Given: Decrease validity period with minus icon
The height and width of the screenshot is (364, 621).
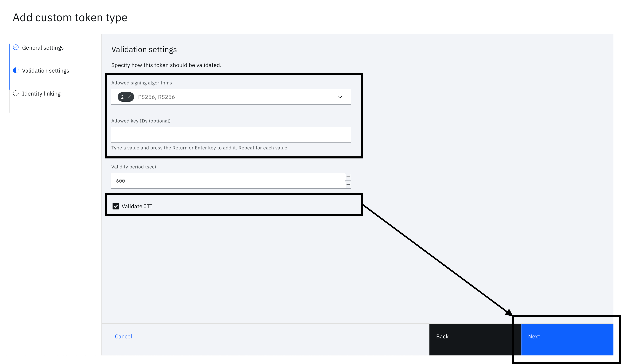Looking at the screenshot, I should tap(348, 185).
